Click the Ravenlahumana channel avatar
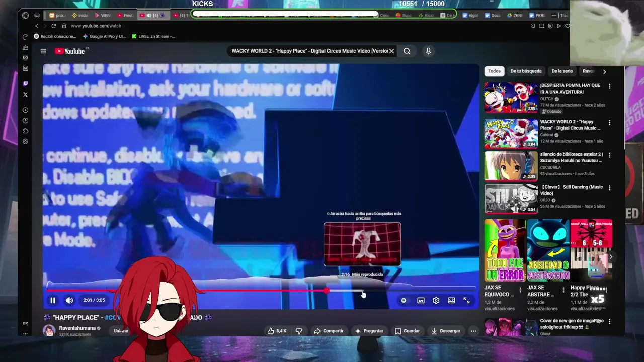This screenshot has height=362, width=644. click(49, 330)
